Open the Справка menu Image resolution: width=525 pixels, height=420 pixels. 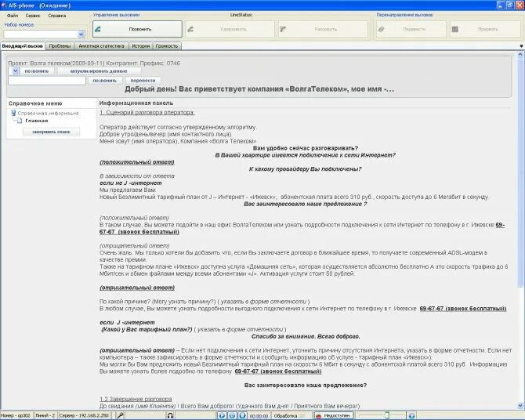[x=57, y=16]
